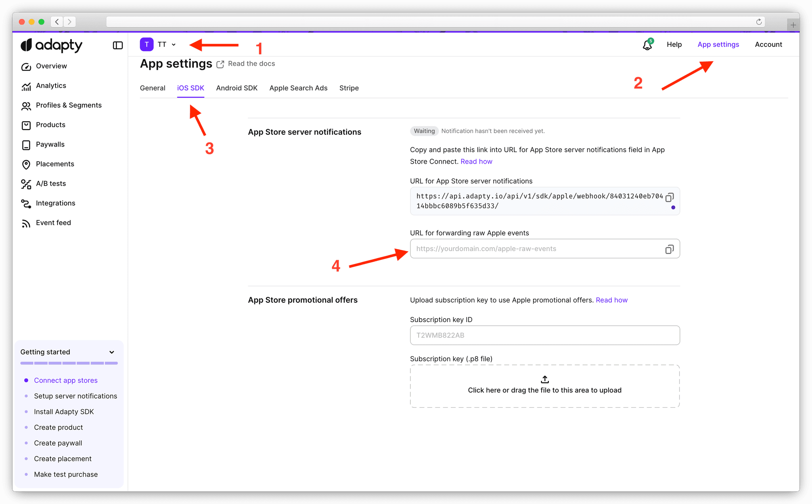Image resolution: width=812 pixels, height=504 pixels.
Task: Switch to the Android SDK tab
Action: [237, 88]
